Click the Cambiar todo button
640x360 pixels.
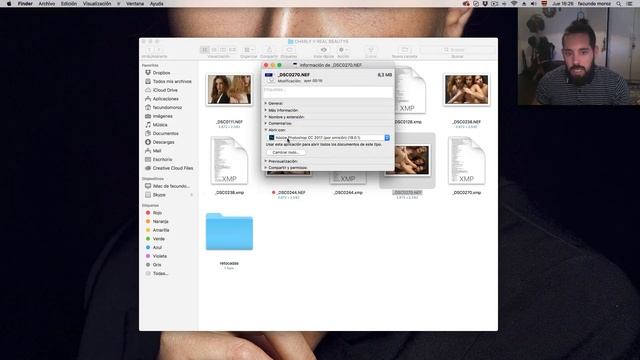(x=286, y=152)
